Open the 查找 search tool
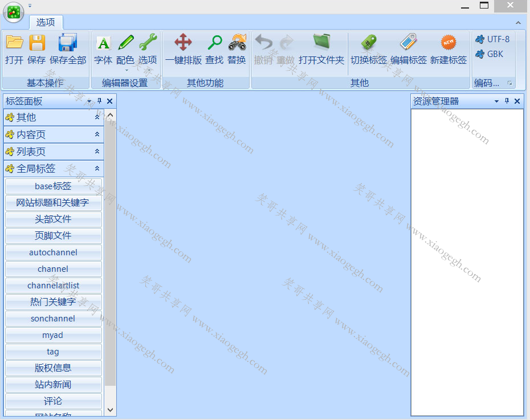 point(214,50)
